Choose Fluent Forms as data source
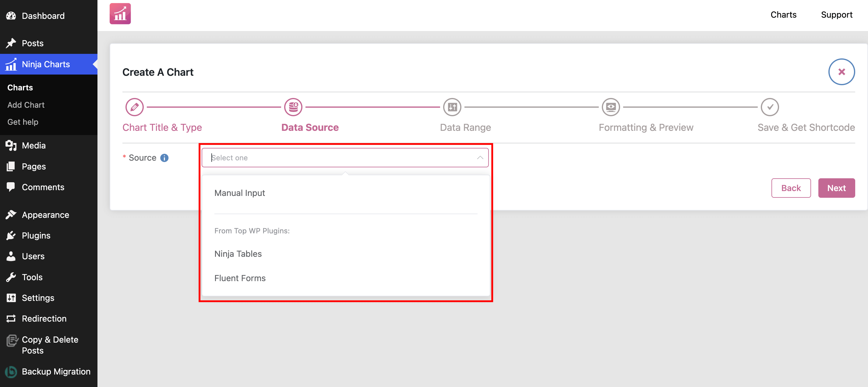 pyautogui.click(x=346, y=278)
